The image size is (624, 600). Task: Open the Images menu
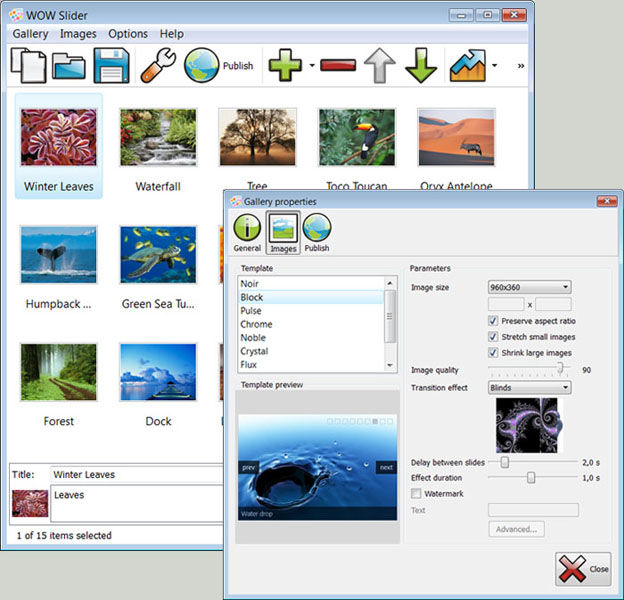coord(78,34)
